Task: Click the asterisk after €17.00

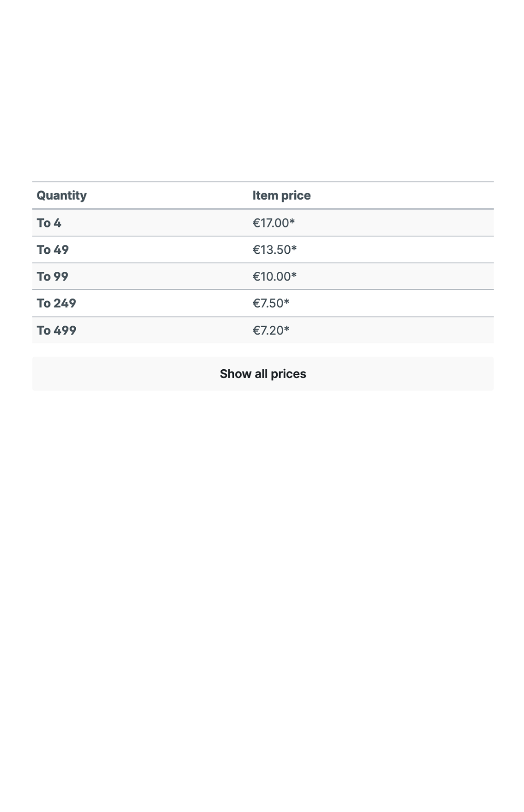Action: click(292, 221)
